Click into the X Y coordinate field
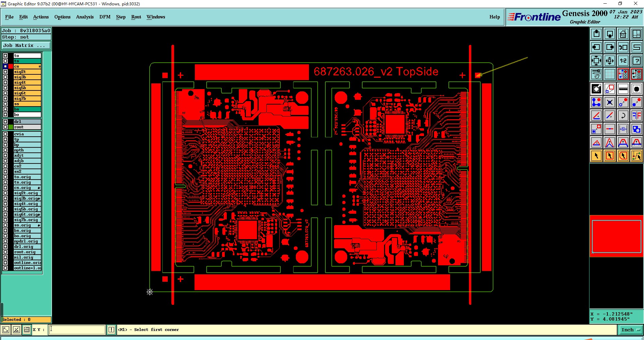This screenshot has height=340, width=644. pos(77,330)
